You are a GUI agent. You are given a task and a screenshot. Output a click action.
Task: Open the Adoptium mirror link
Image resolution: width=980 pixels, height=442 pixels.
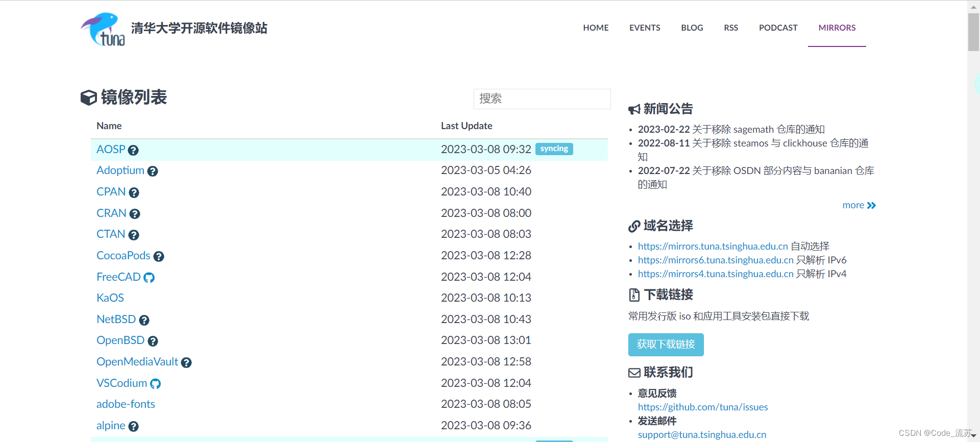(120, 170)
